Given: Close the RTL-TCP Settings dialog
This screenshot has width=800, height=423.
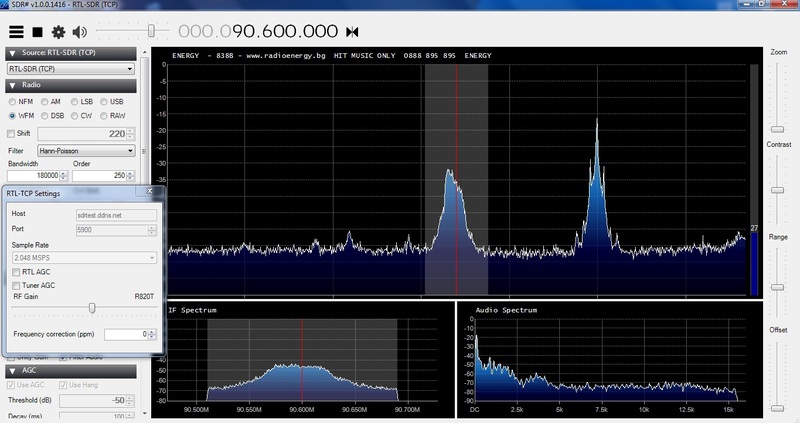Looking at the screenshot, I should (149, 190).
